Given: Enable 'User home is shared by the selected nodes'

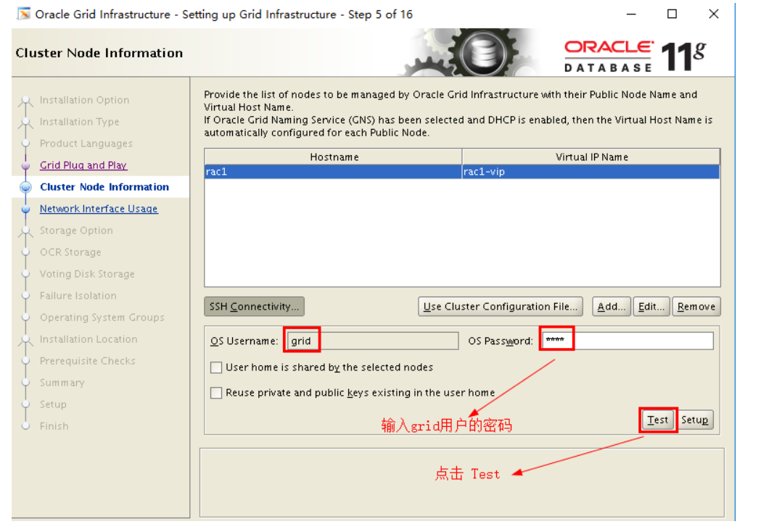Looking at the screenshot, I should pyautogui.click(x=216, y=367).
